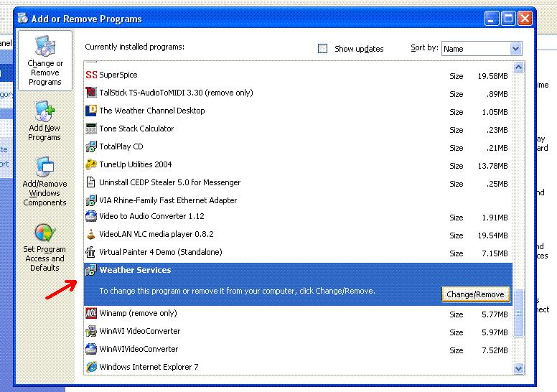This screenshot has width=557, height=392.
Task: Click the list scrollbar up arrow
Action: [519, 67]
